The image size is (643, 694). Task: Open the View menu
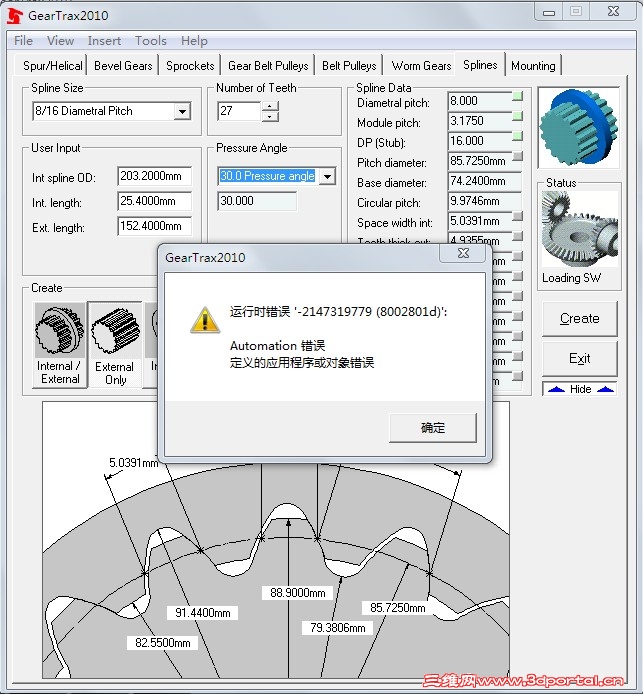[61, 41]
